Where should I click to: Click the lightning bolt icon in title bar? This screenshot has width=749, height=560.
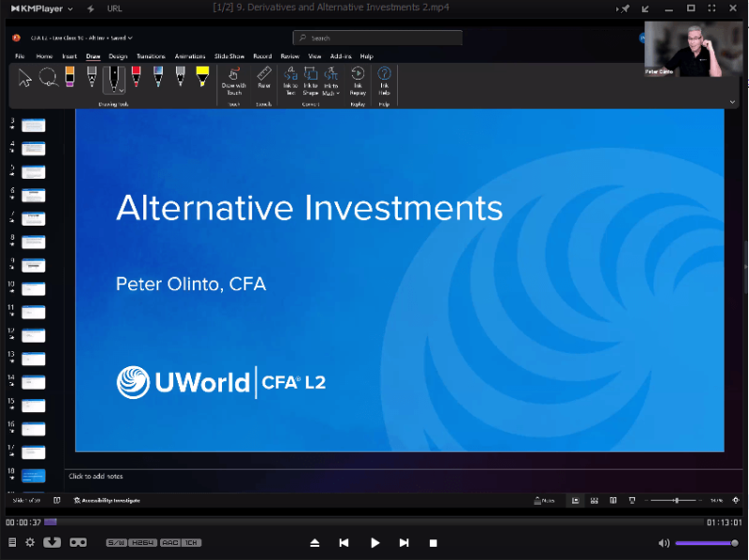tap(90, 8)
